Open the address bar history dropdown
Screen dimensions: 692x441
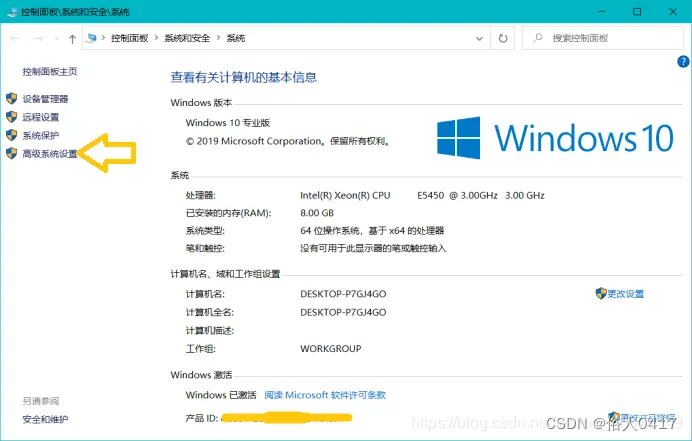click(x=479, y=39)
